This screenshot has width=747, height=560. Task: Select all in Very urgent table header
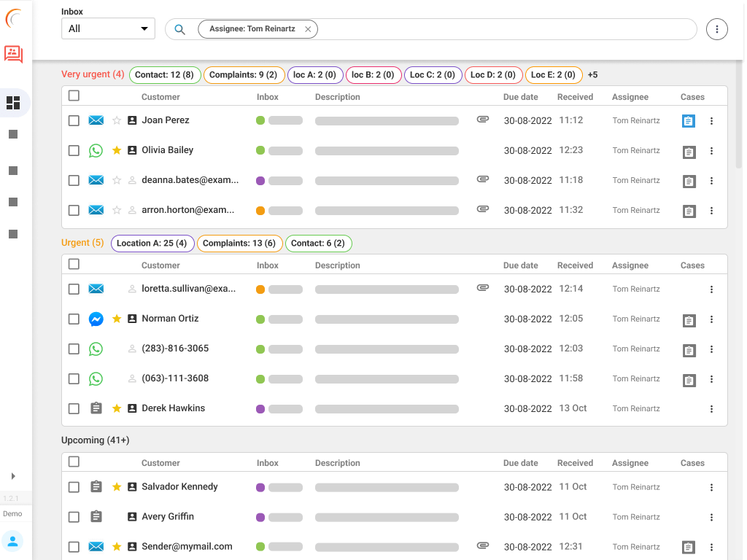74,96
